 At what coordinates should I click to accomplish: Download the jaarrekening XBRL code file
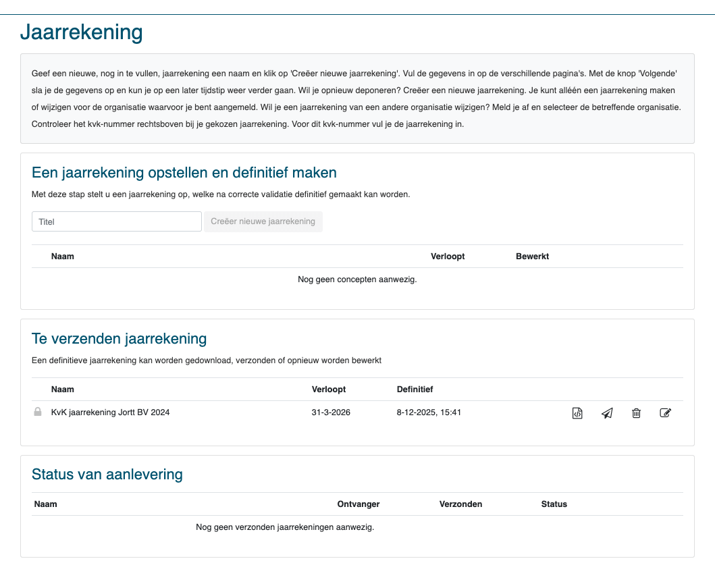tap(577, 413)
